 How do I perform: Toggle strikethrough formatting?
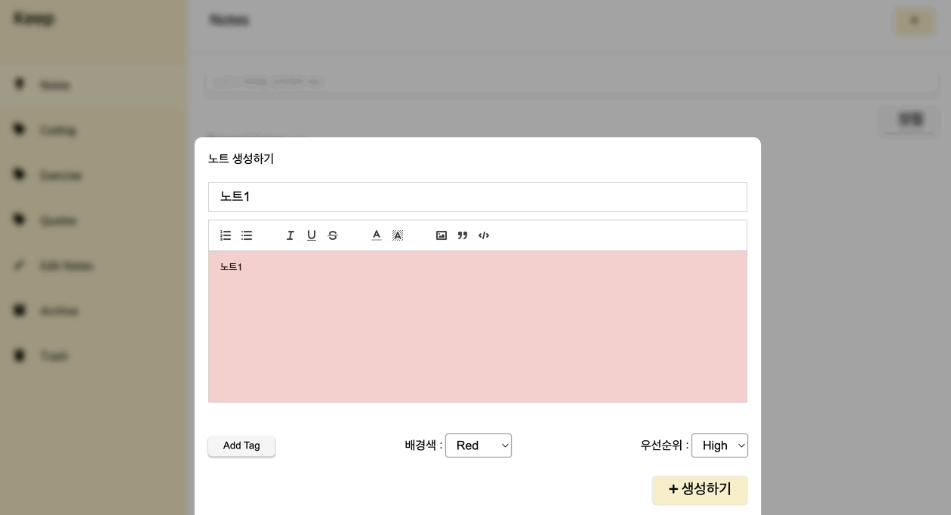[x=332, y=235]
